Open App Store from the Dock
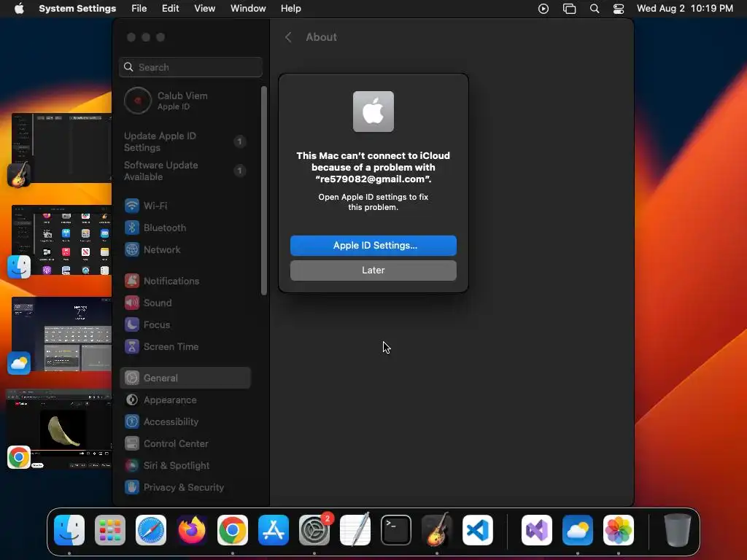 [x=274, y=530]
